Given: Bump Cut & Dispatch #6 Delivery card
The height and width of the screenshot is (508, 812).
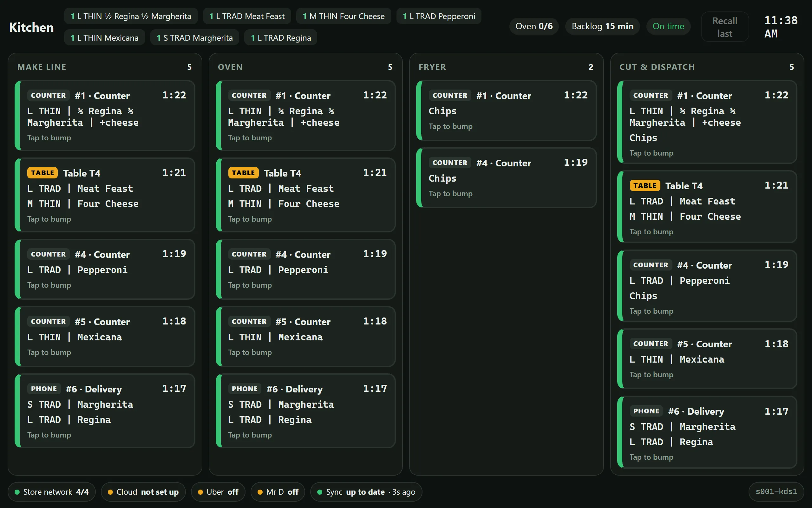Looking at the screenshot, I should pyautogui.click(x=707, y=432).
